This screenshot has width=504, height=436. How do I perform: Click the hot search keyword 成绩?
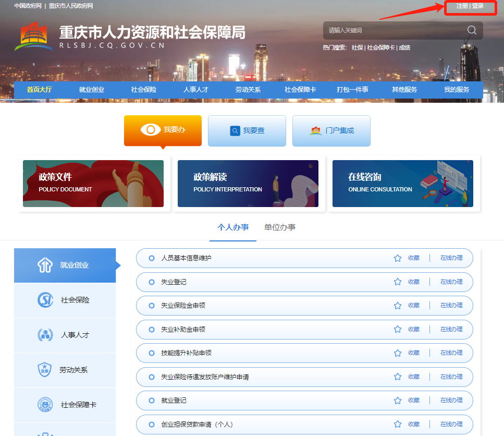(x=404, y=47)
